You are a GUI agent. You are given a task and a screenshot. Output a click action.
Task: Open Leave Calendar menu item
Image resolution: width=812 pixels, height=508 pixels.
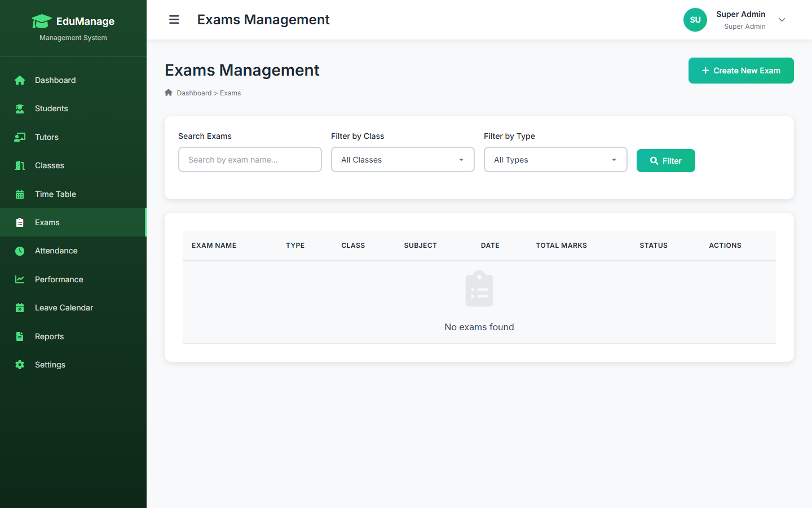click(73, 308)
